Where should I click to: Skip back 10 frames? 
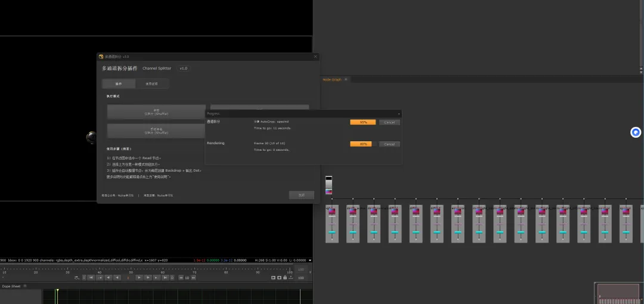(x=181, y=278)
